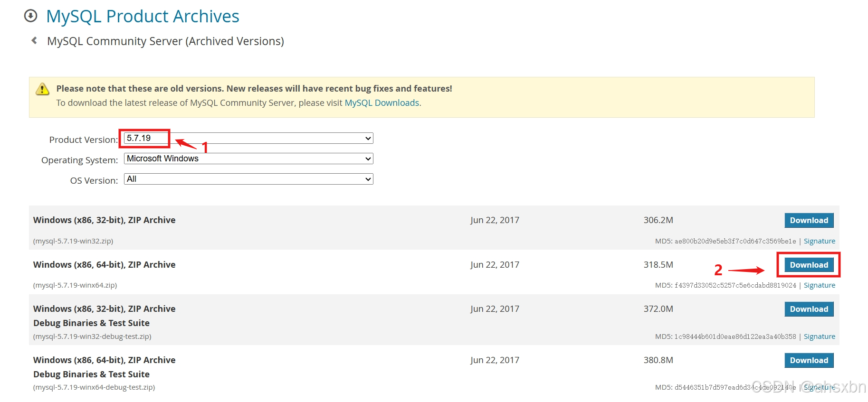This screenshot has height=402, width=868.
Task: Download 32-bit Debug Binaries 372.0M
Action: pos(809,309)
